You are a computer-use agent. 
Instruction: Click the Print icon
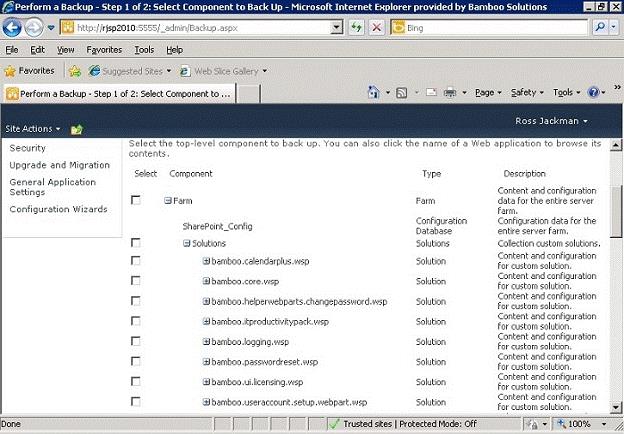[x=450, y=93]
